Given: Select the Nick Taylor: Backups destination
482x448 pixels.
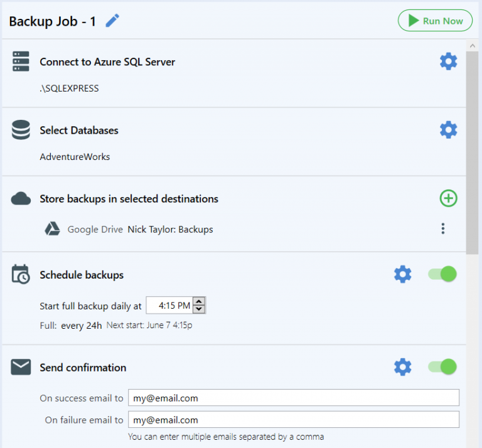Looking at the screenshot, I should (x=170, y=230).
